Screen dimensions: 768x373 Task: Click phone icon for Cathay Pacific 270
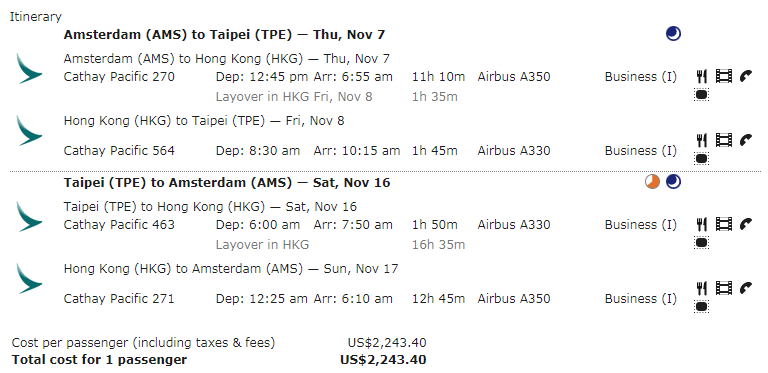(746, 76)
